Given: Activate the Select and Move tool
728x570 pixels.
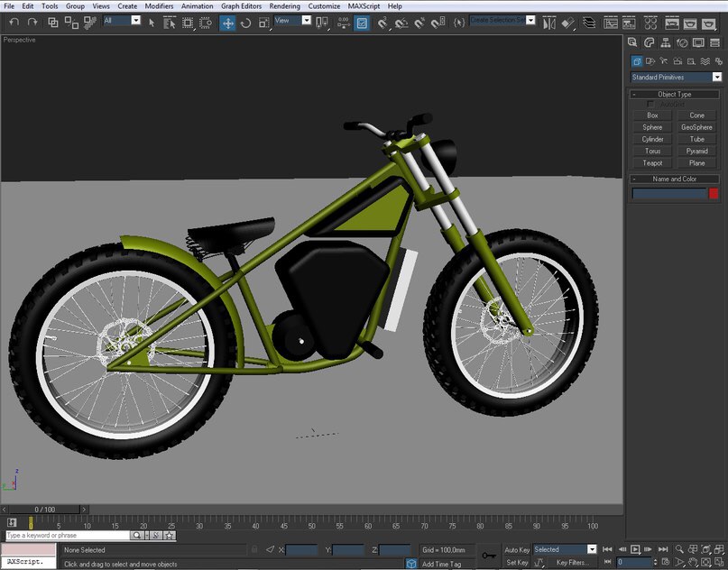Looking at the screenshot, I should point(228,23).
